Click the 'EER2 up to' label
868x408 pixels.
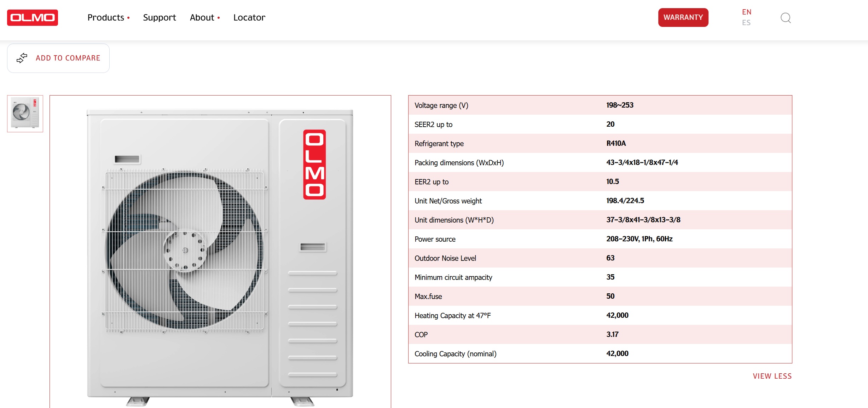click(x=432, y=182)
